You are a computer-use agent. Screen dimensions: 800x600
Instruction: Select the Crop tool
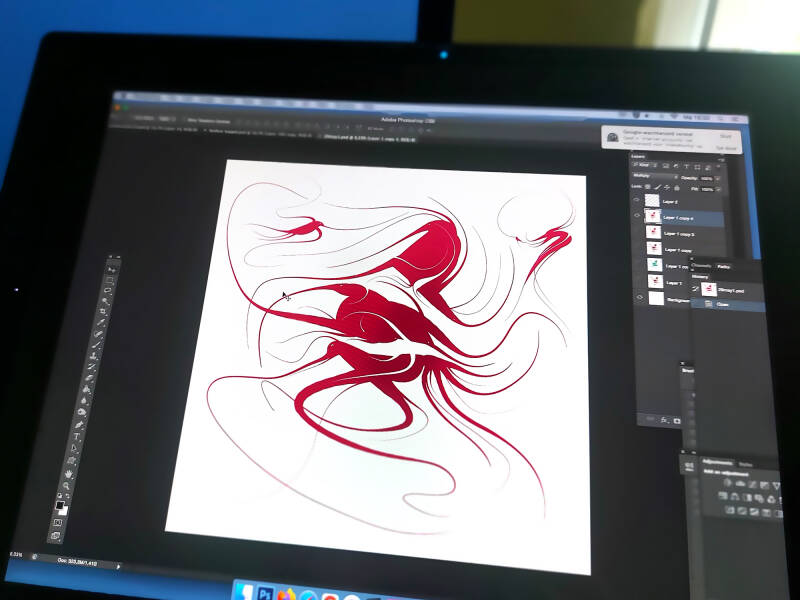103,311
